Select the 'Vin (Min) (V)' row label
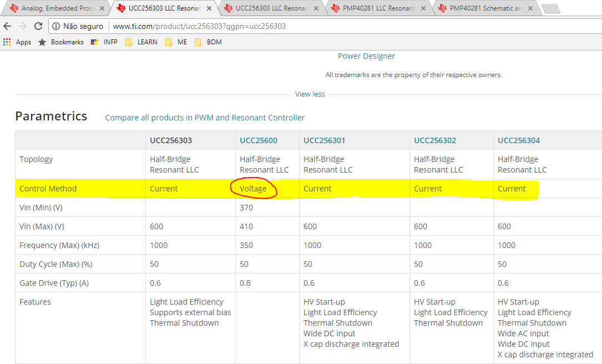 (41, 208)
